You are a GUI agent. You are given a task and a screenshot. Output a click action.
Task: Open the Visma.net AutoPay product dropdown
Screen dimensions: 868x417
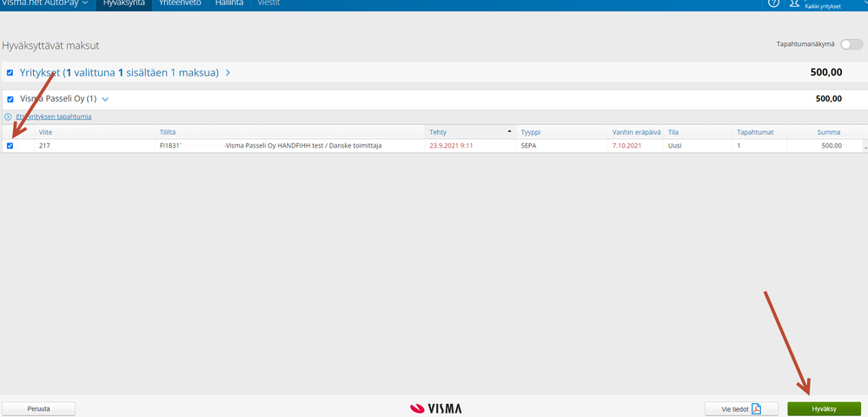[x=43, y=3]
